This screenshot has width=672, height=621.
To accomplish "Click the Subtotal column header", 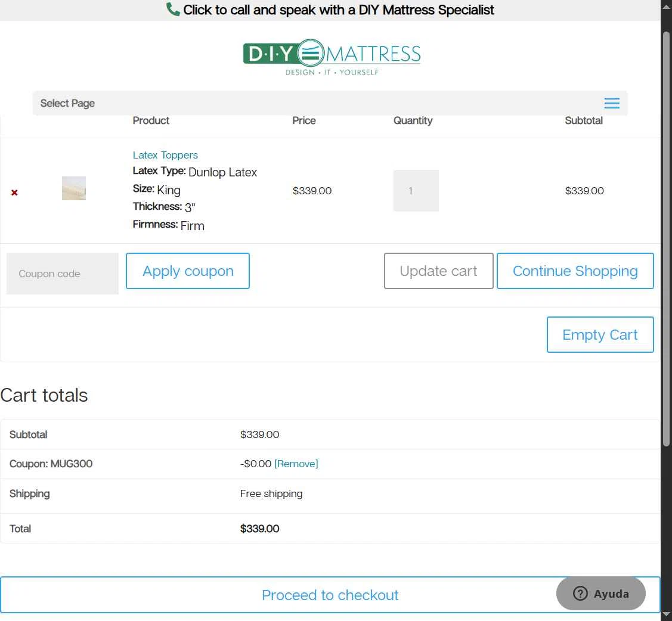I will (584, 120).
